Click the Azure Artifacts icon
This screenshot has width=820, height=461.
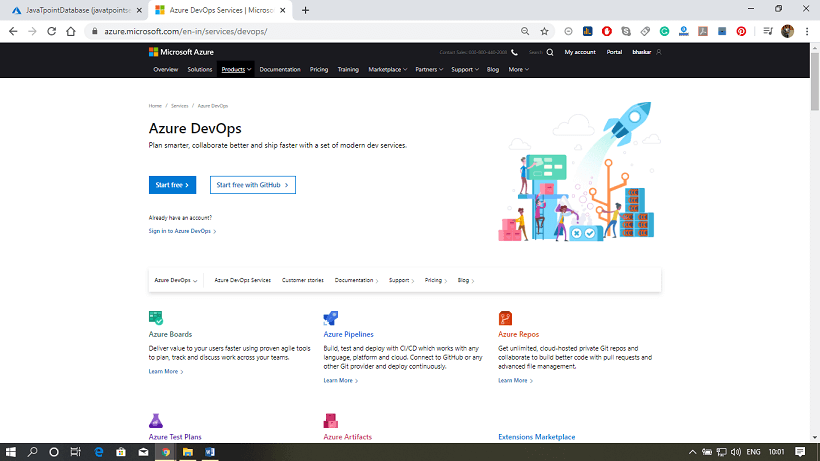tap(331, 420)
